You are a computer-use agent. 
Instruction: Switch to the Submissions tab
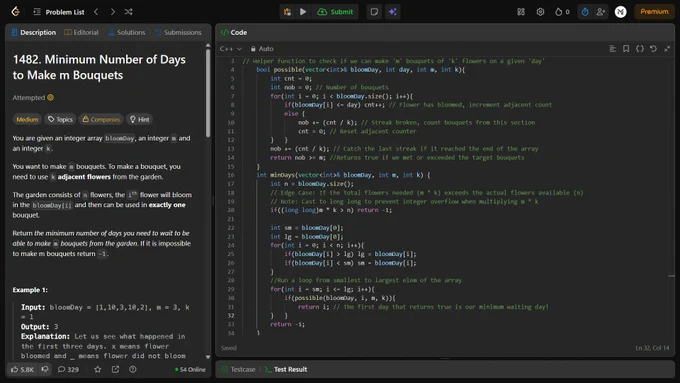pyautogui.click(x=178, y=33)
